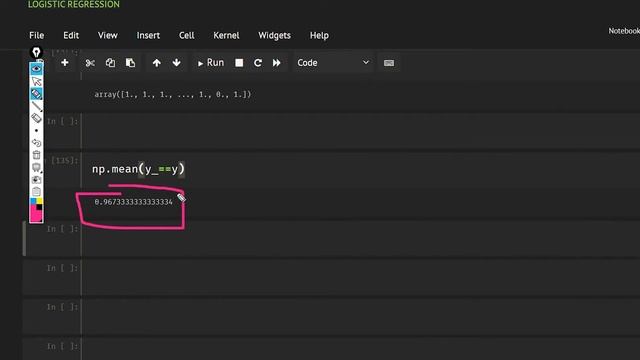Image resolution: width=640 pixels, height=360 pixels.
Task: Take a screenshot with camera icon
Action: [x=36, y=180]
